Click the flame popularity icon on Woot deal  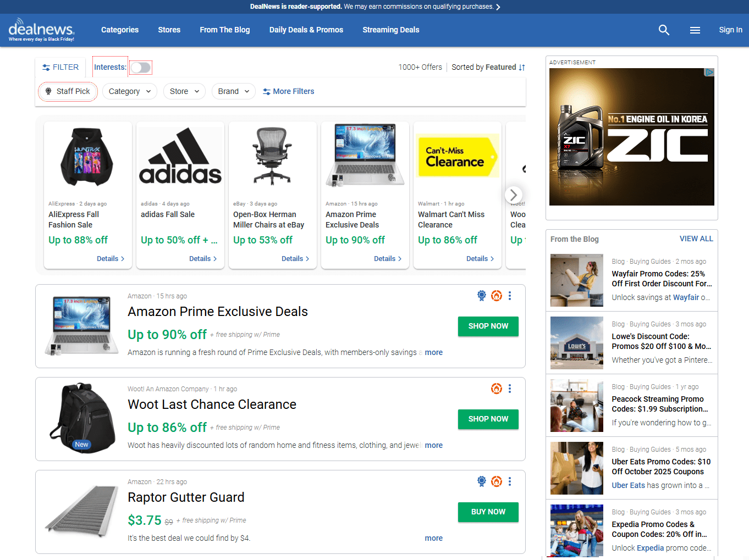pyautogui.click(x=497, y=389)
